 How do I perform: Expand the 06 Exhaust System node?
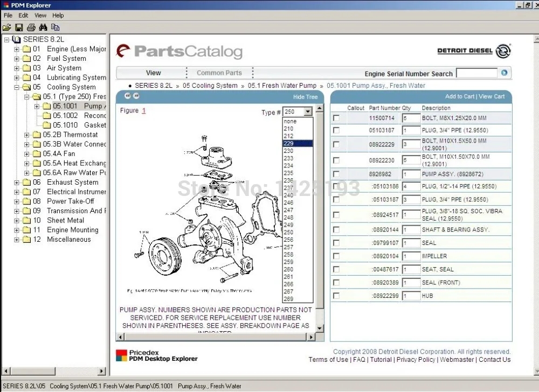tap(17, 183)
